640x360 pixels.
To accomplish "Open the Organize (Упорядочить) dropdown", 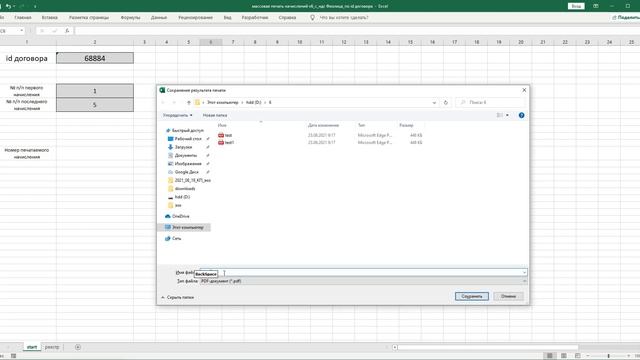I will coord(178,116).
